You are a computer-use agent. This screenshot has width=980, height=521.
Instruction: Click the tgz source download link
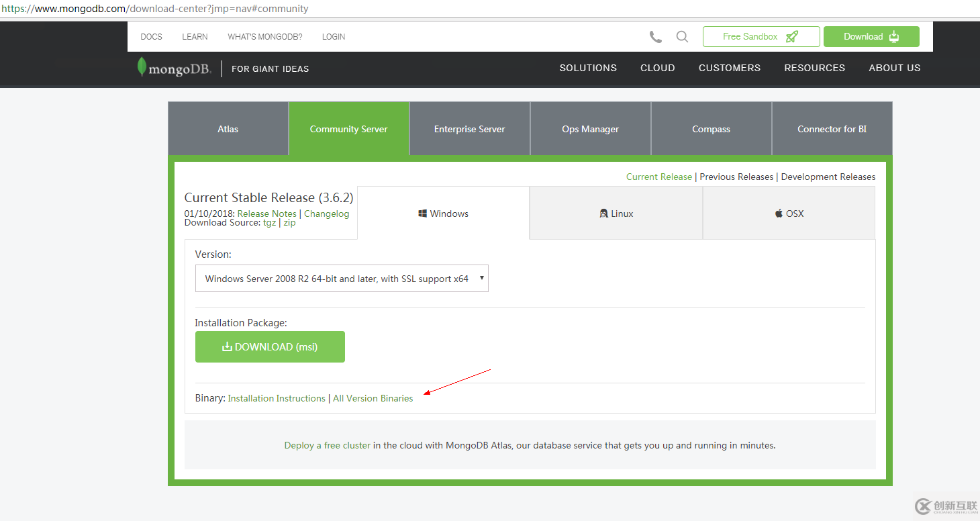270,223
